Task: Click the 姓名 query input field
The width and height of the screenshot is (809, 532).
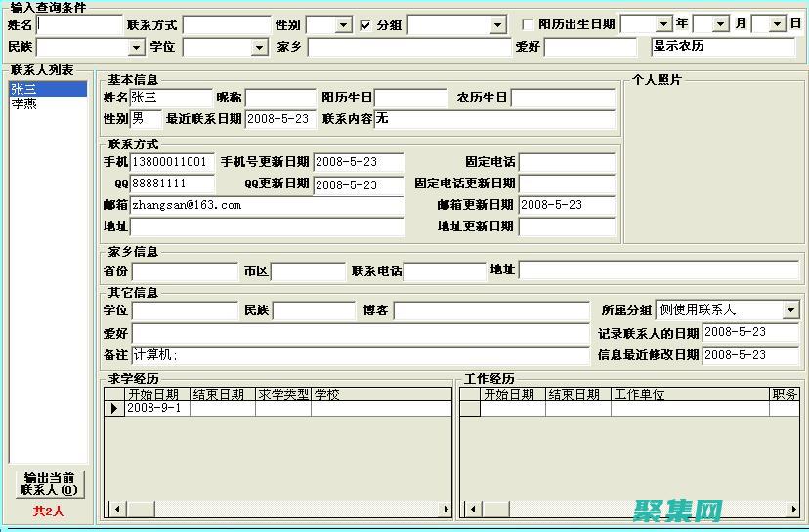Action: coord(79,24)
